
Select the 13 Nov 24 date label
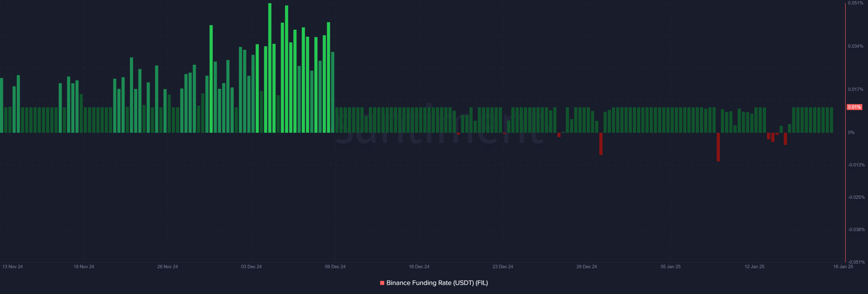coord(13,267)
